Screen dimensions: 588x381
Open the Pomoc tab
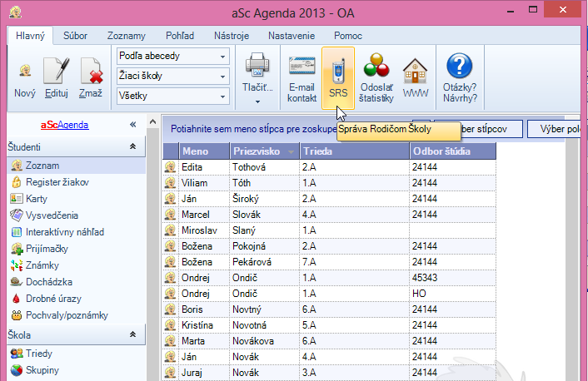(348, 36)
